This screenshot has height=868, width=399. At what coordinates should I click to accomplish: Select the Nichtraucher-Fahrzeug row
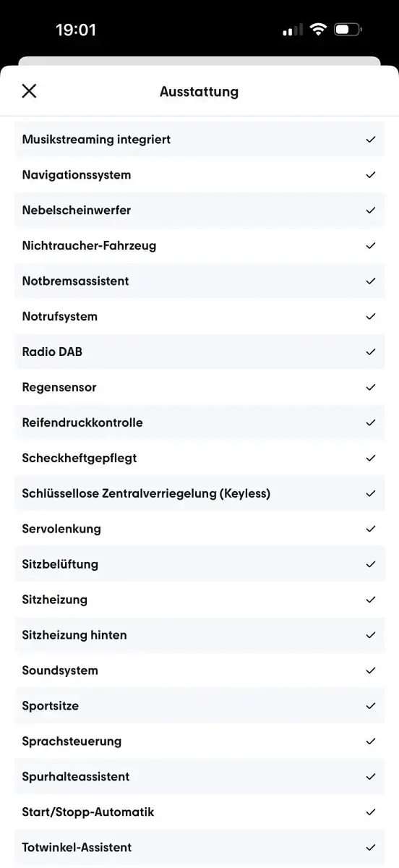pos(199,246)
